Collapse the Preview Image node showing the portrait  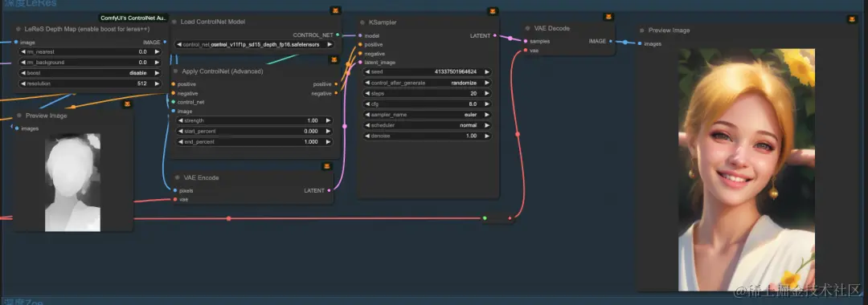click(641, 31)
